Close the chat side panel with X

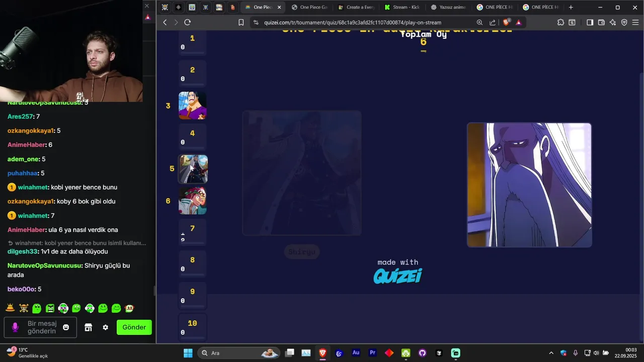click(x=147, y=6)
